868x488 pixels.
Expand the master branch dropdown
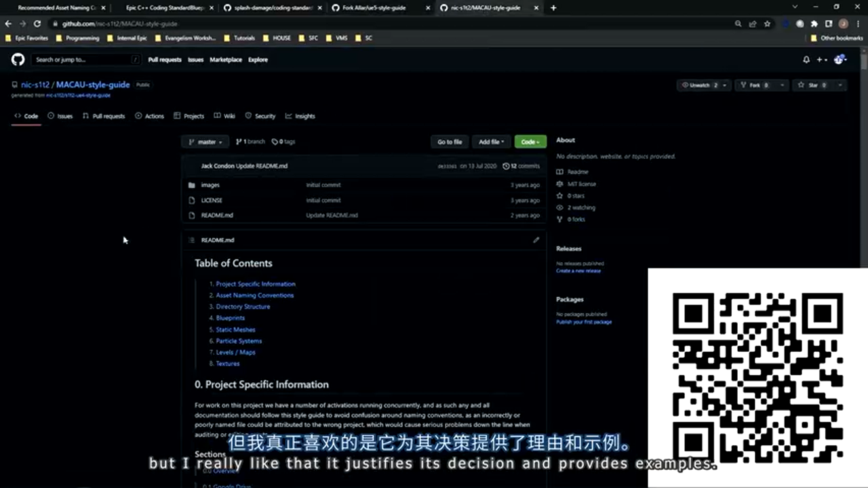[x=205, y=142]
